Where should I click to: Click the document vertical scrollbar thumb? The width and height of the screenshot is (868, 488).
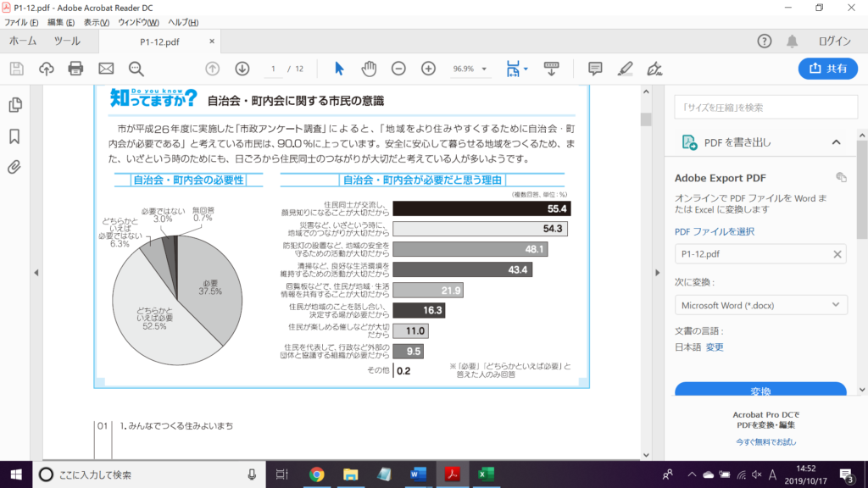pyautogui.click(x=645, y=119)
